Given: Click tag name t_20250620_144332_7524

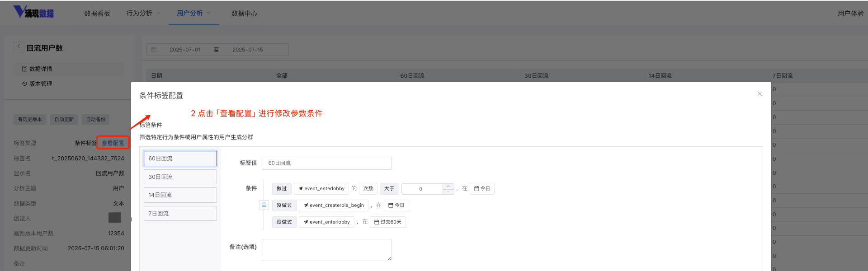Looking at the screenshot, I should point(88,159).
